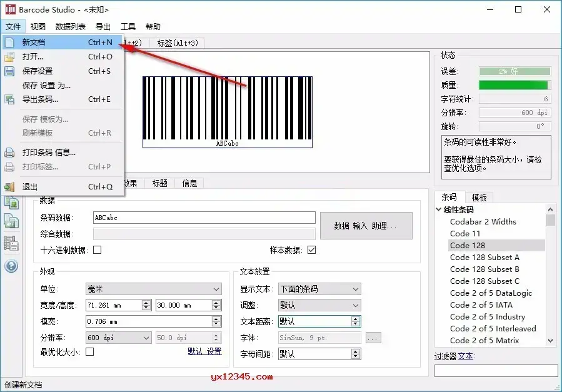Increase the 模宽 0.706 mm spinner
Viewport: 562px width, 392px height.
click(216, 319)
